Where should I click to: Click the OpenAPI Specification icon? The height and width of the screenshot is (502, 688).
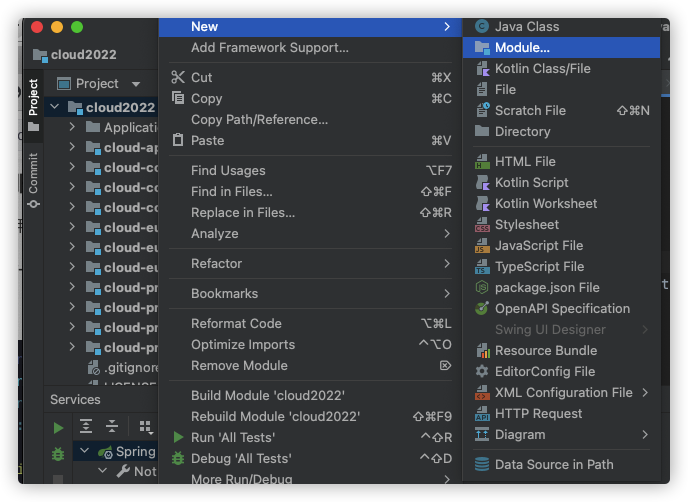pos(482,308)
